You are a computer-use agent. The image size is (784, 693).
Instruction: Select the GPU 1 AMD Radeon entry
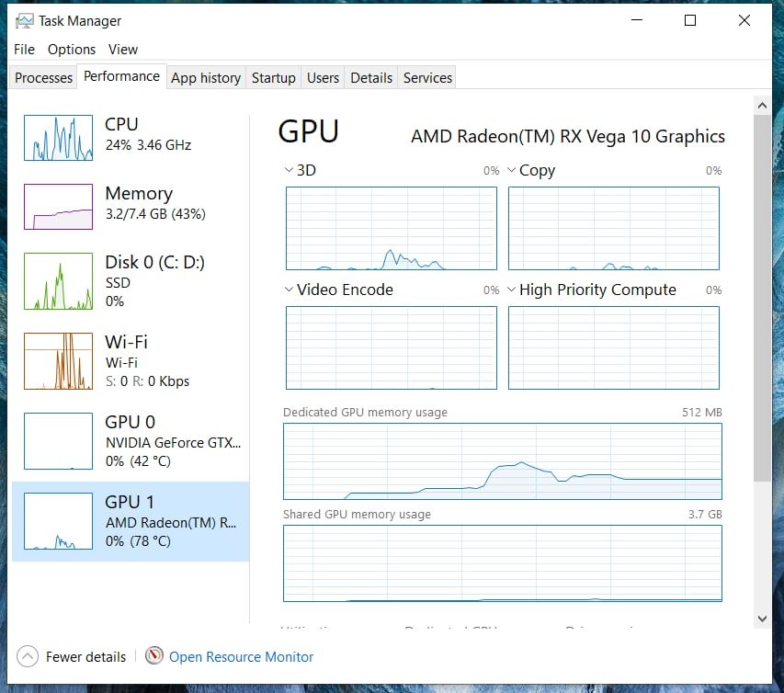[x=131, y=521]
